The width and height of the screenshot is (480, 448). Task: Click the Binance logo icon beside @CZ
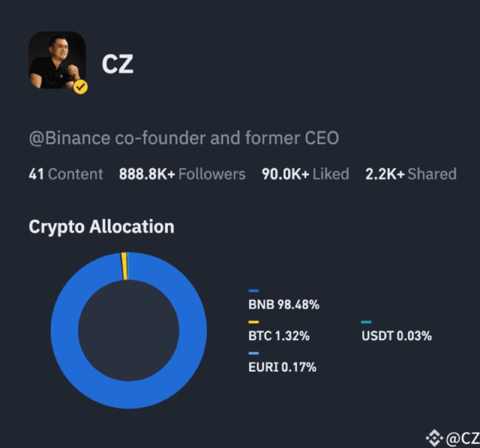434,438
